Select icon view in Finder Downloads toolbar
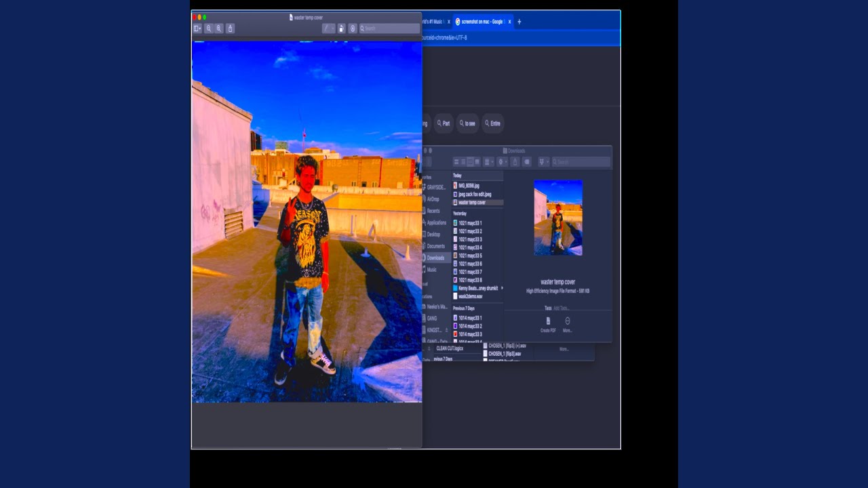This screenshot has width=868, height=488. pyautogui.click(x=456, y=162)
